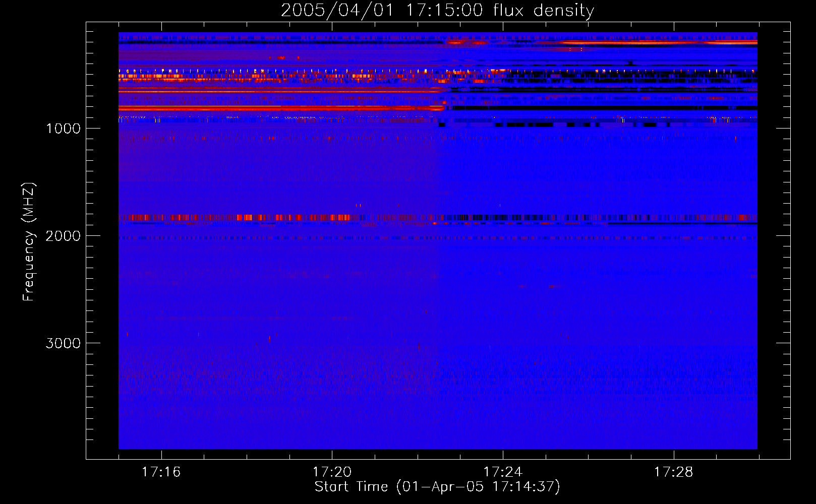Click the "3000" frequency tick label

click(63, 343)
